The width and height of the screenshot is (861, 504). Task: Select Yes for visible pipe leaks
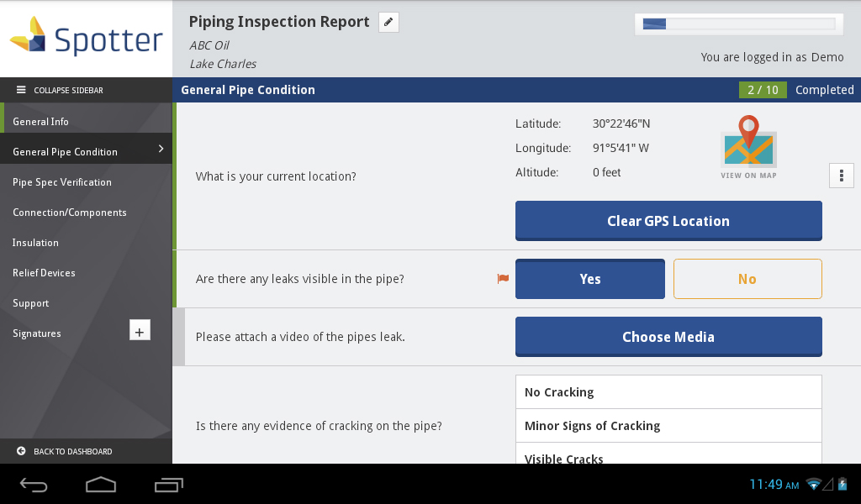tap(589, 279)
